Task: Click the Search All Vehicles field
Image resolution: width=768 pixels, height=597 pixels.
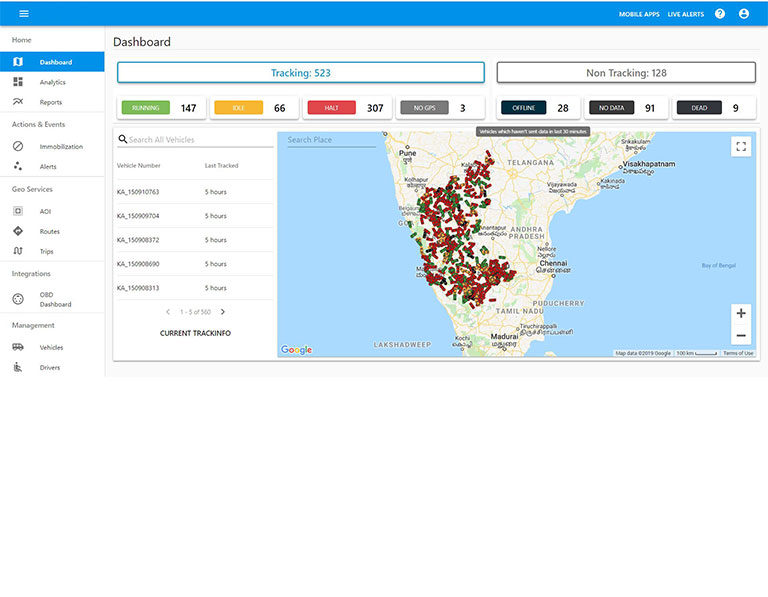Action: click(200, 140)
